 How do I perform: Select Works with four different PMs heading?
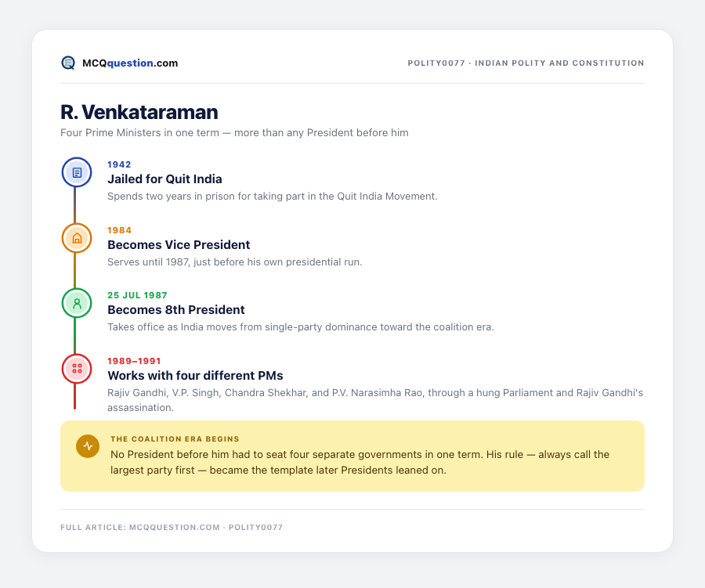195,375
